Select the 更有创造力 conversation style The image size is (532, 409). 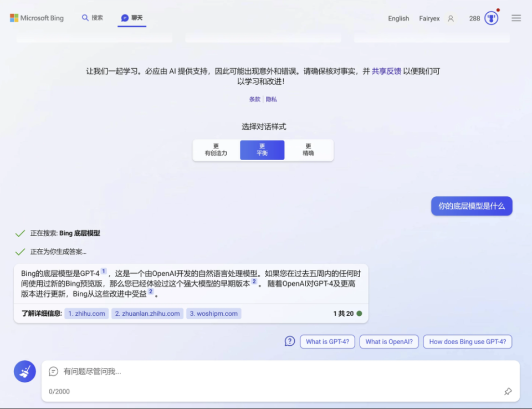coord(215,150)
